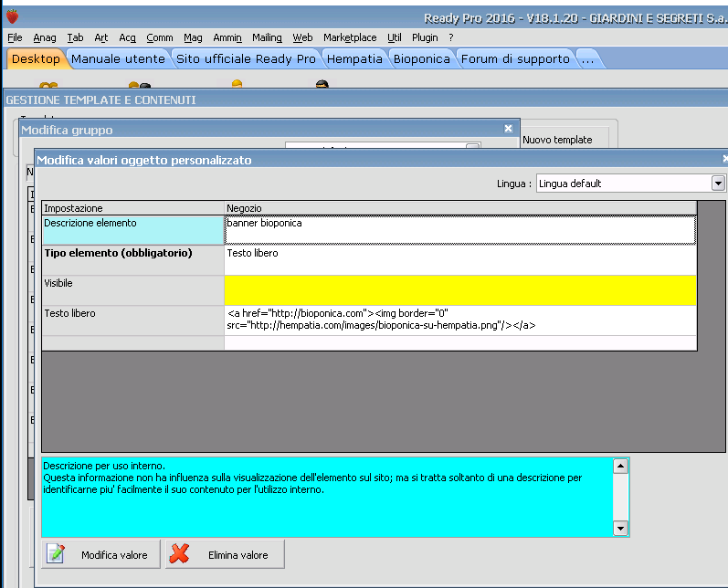Open the File menu
728x588 pixels.
15,37
